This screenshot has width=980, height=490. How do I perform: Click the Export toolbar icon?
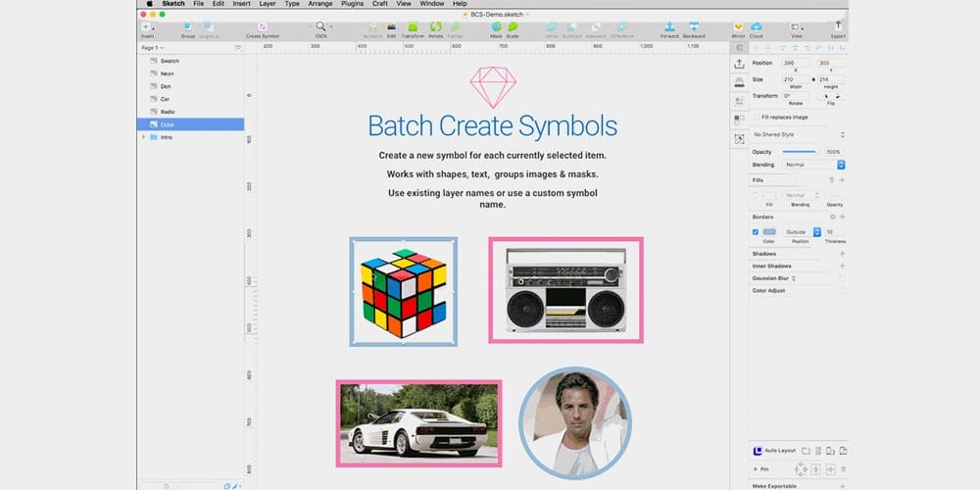tap(838, 26)
